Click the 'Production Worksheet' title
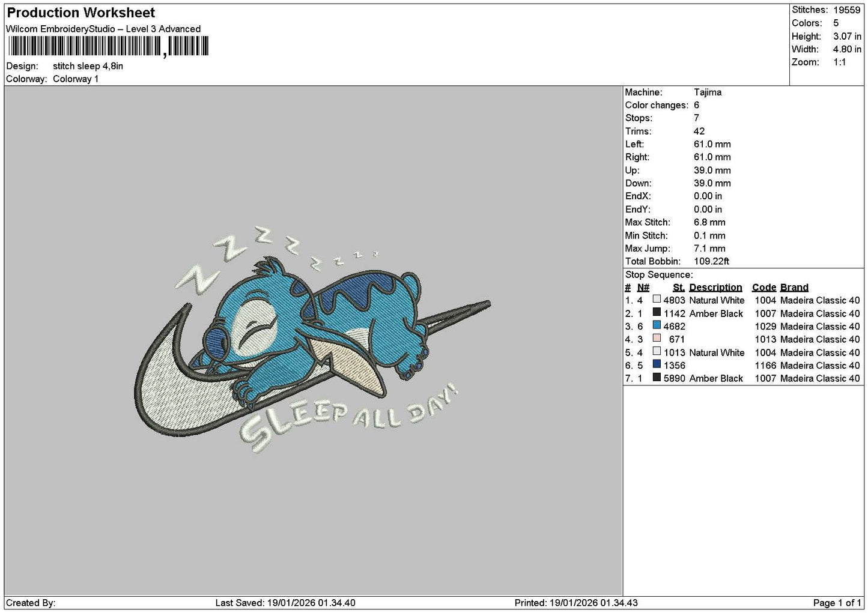The width and height of the screenshot is (868, 613). point(80,13)
